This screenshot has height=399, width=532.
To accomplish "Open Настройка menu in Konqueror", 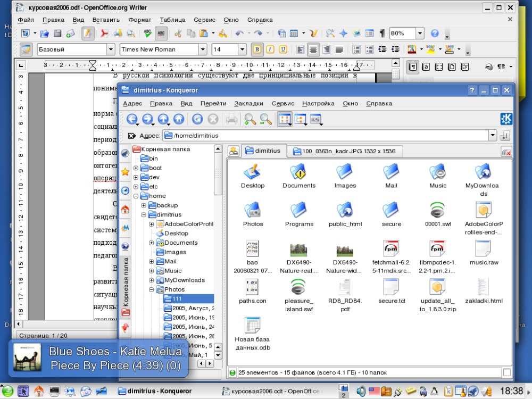I will pos(318,104).
